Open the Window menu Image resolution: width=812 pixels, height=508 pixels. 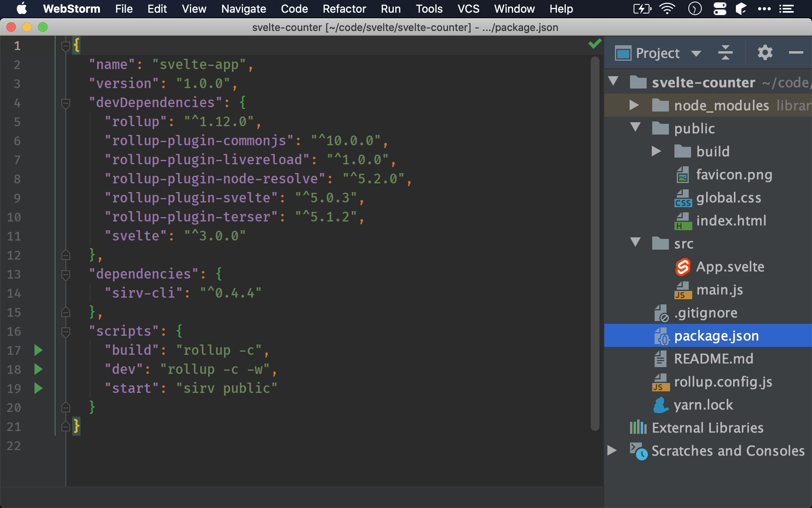pos(514,9)
